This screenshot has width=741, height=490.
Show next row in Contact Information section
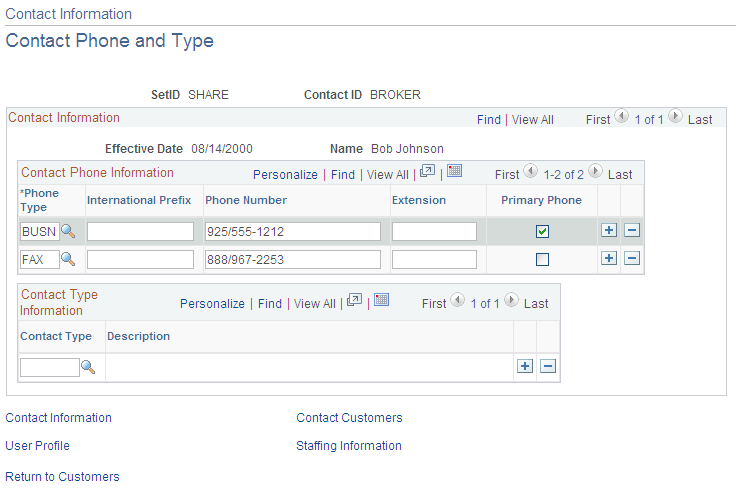tap(675, 116)
